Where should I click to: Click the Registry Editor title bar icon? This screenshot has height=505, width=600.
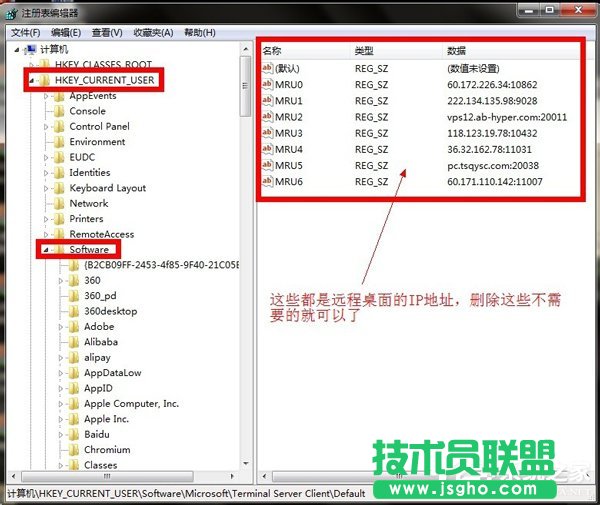tap(11, 13)
